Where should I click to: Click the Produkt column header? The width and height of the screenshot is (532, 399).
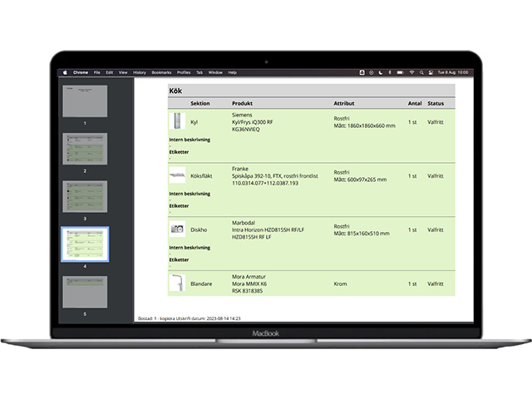point(242,103)
